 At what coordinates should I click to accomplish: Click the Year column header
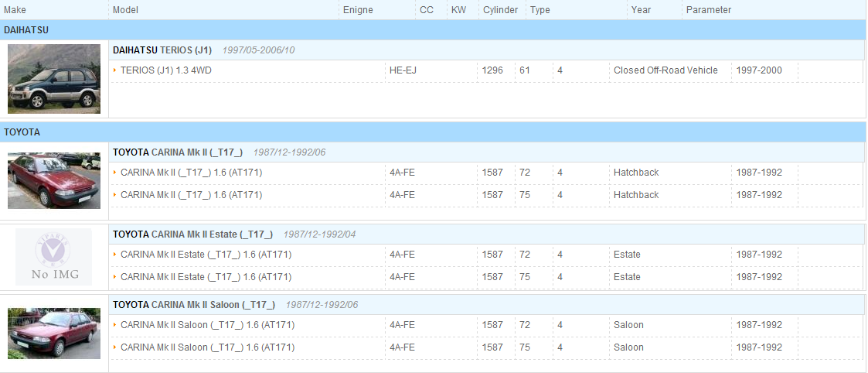[641, 10]
